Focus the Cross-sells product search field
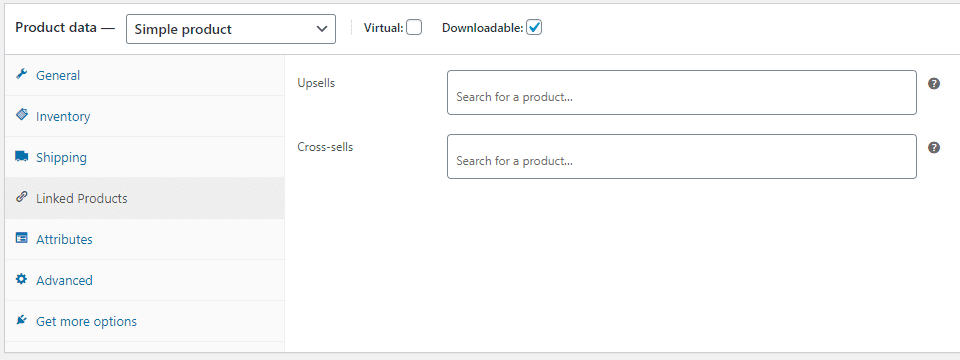The width and height of the screenshot is (960, 360). click(681, 156)
